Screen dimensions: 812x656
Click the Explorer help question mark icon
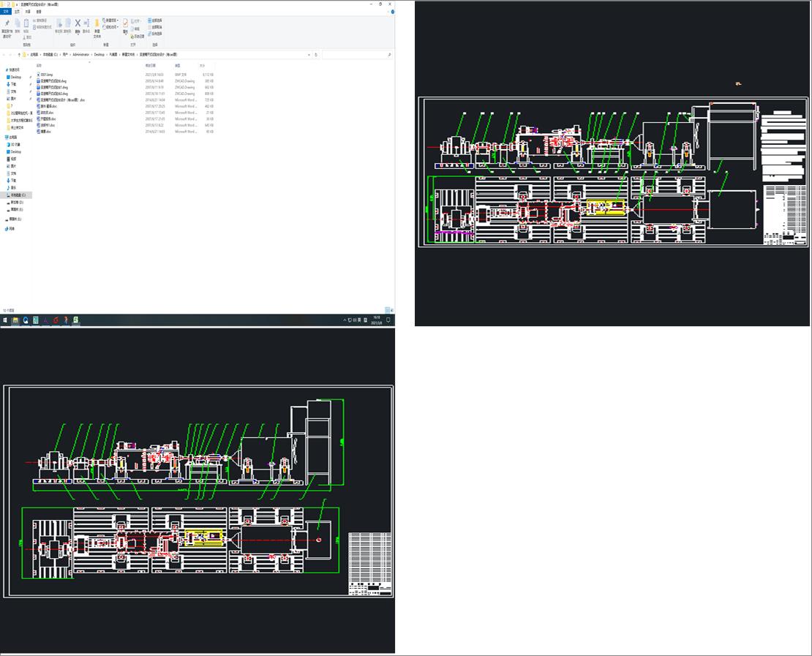point(393,12)
